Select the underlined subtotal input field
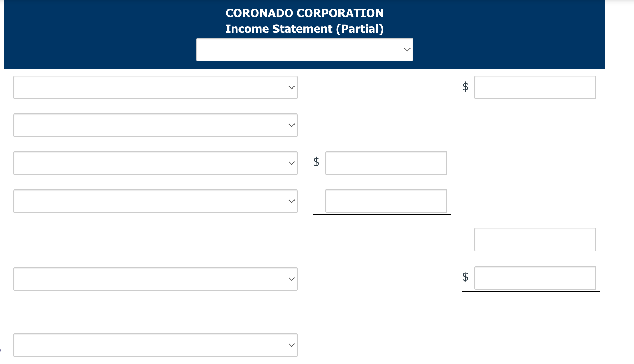The width and height of the screenshot is (634, 364). click(x=386, y=201)
